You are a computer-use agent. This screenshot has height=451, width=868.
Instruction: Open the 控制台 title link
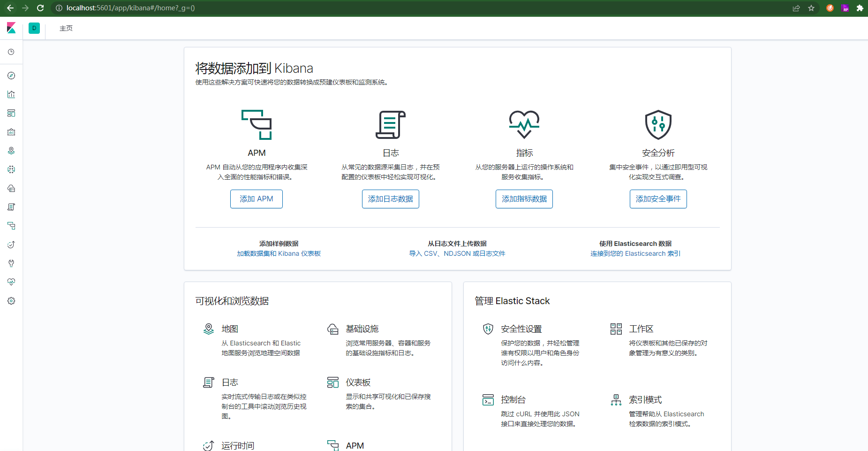pyautogui.click(x=513, y=400)
